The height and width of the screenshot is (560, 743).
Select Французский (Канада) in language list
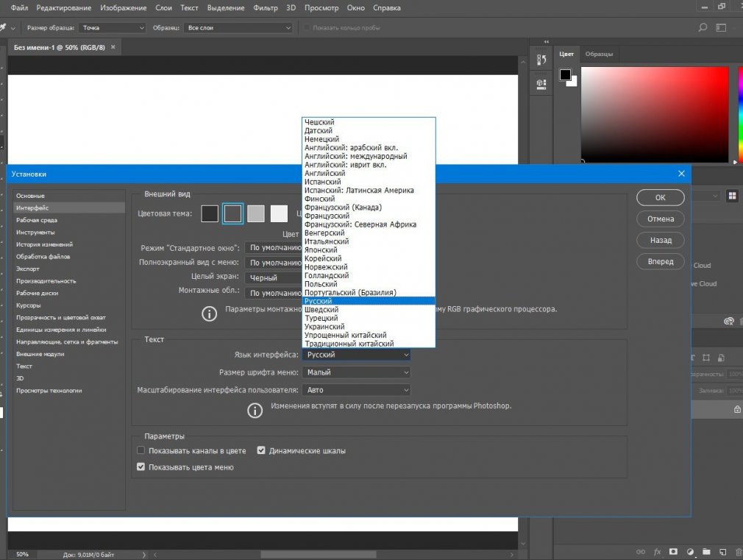pos(369,208)
